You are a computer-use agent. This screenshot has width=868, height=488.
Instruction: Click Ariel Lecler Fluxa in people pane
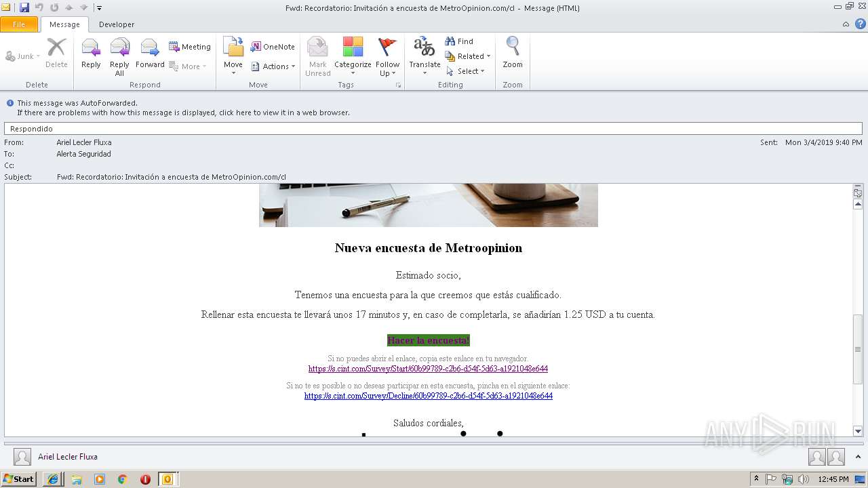click(68, 457)
